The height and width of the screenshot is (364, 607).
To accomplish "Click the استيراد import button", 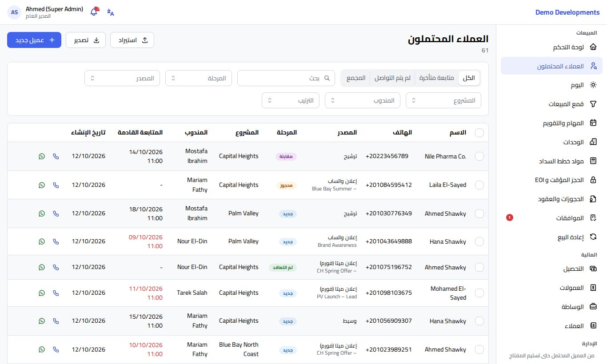I will 132,40.
